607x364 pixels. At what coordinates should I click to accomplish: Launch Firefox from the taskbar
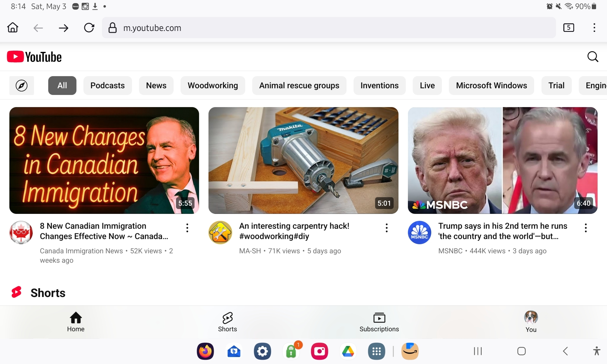point(205,351)
